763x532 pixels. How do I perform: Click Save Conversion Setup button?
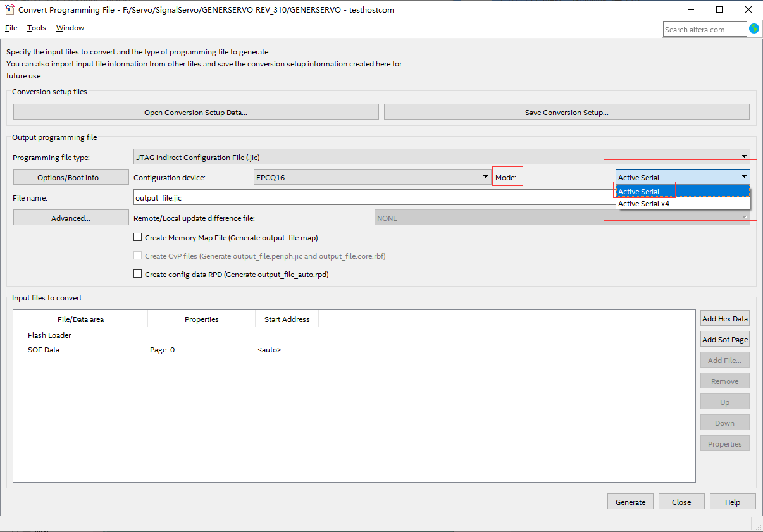[x=566, y=112]
